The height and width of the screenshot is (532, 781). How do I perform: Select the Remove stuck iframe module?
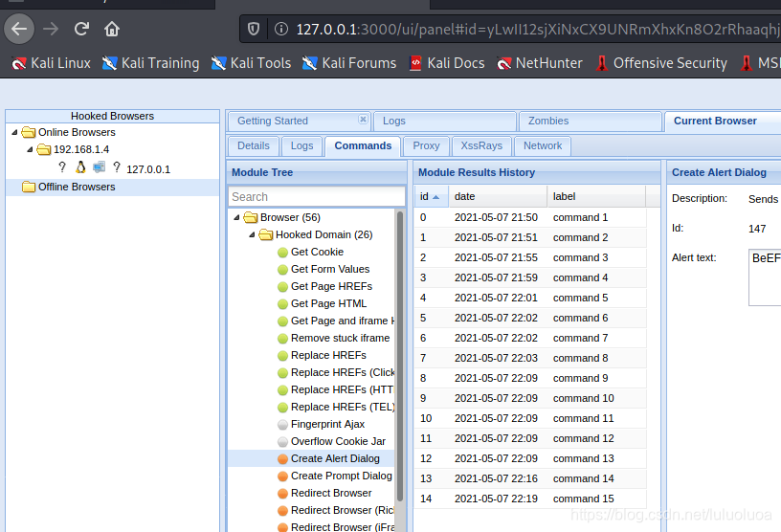pyautogui.click(x=340, y=338)
